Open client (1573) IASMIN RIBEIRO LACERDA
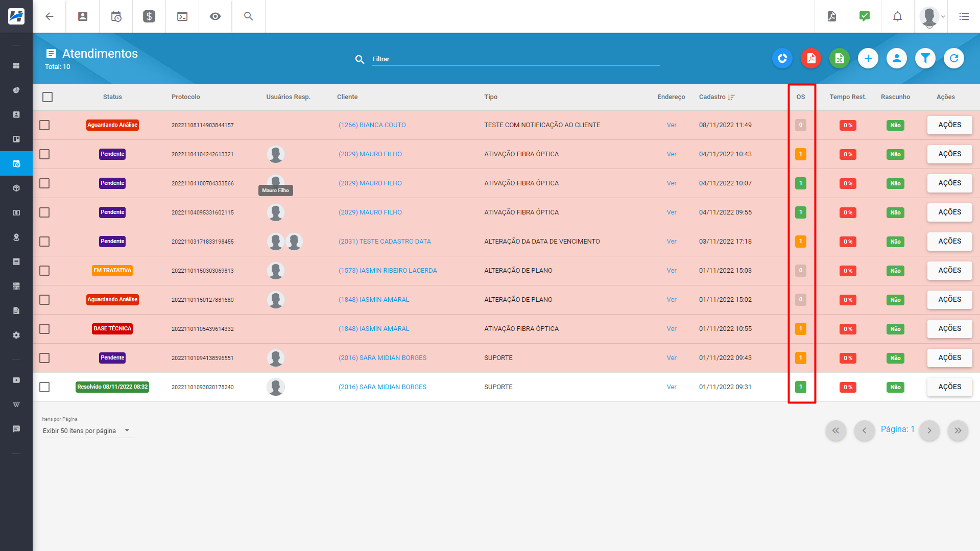The image size is (980, 551). coord(388,271)
